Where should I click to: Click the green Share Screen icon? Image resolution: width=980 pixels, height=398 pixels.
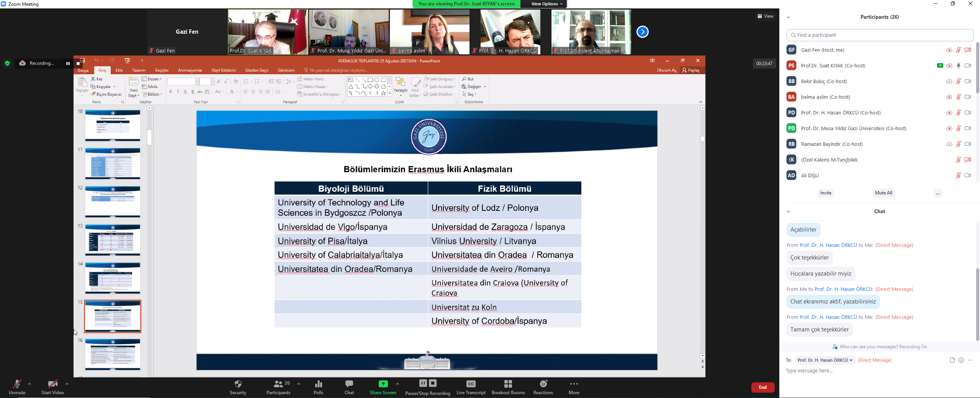(x=383, y=384)
